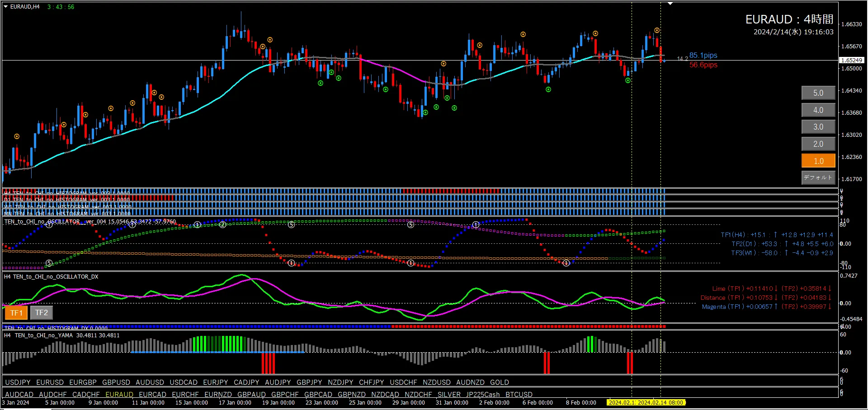The image size is (868, 410).
Task: Select the 4.0 scale button
Action: (x=818, y=110)
